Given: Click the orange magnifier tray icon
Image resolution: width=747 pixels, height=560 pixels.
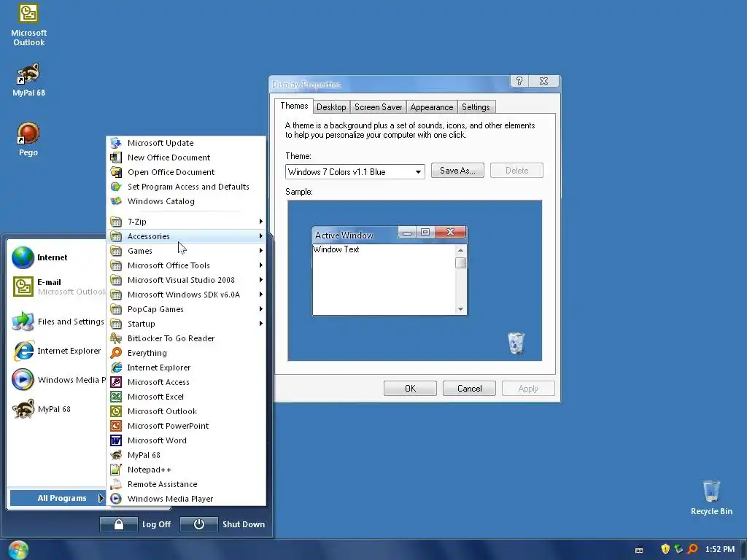Looking at the screenshot, I should coord(693,549).
